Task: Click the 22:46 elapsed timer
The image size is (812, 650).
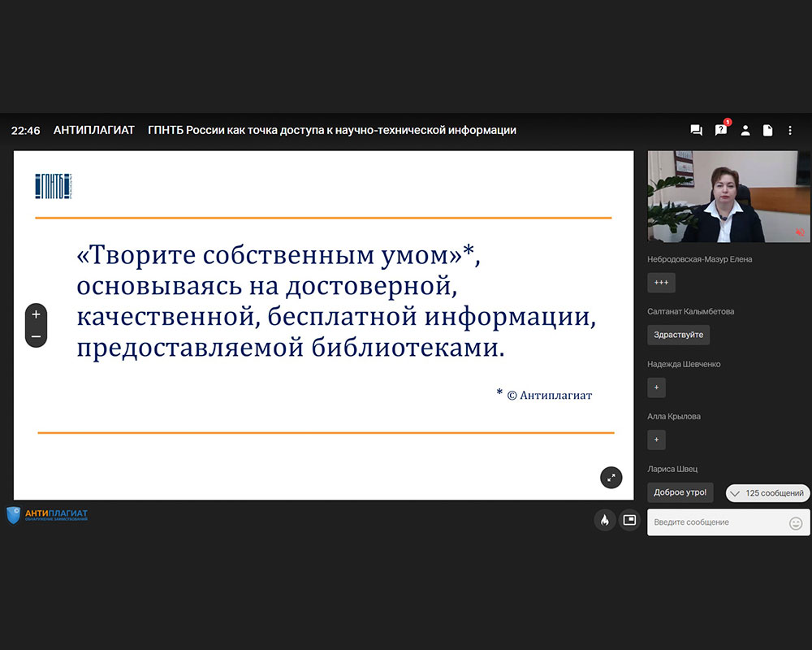Action: coord(25,131)
